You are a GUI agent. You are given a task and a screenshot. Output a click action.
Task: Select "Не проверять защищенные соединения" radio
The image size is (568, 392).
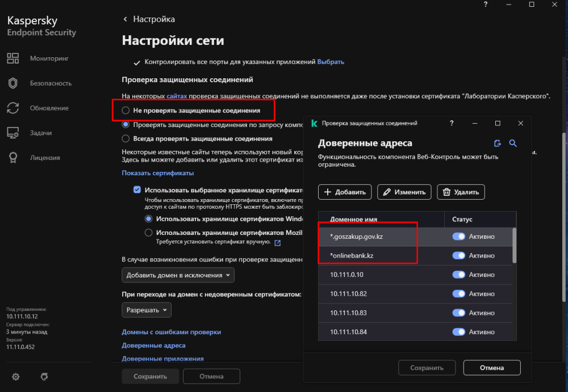(126, 111)
